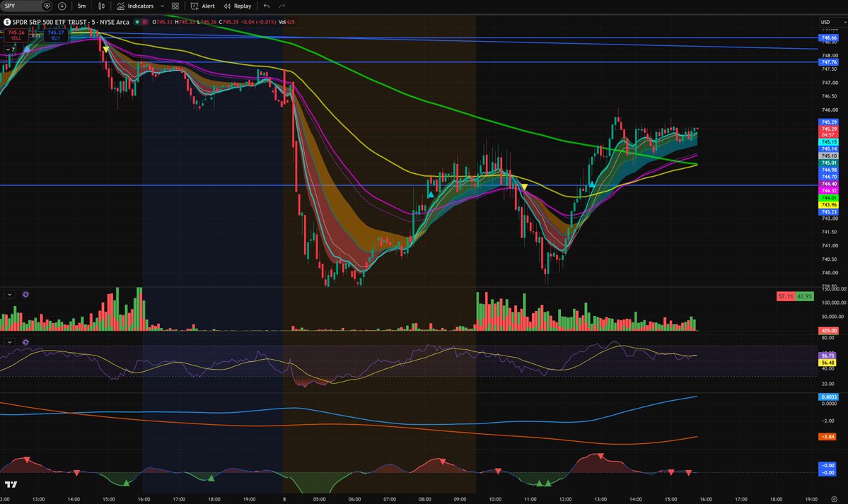Click the 747.76 horizontal line price label
848x504 pixels.
[x=828, y=62]
